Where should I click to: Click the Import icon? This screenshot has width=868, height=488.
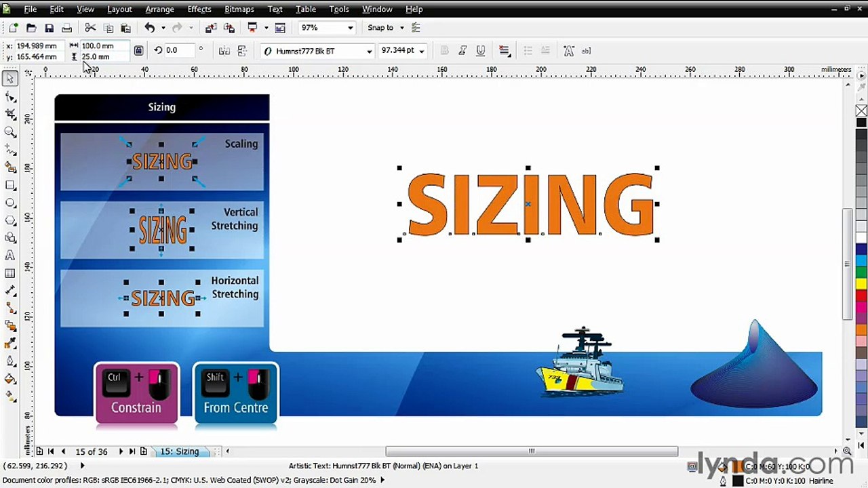[x=211, y=28]
